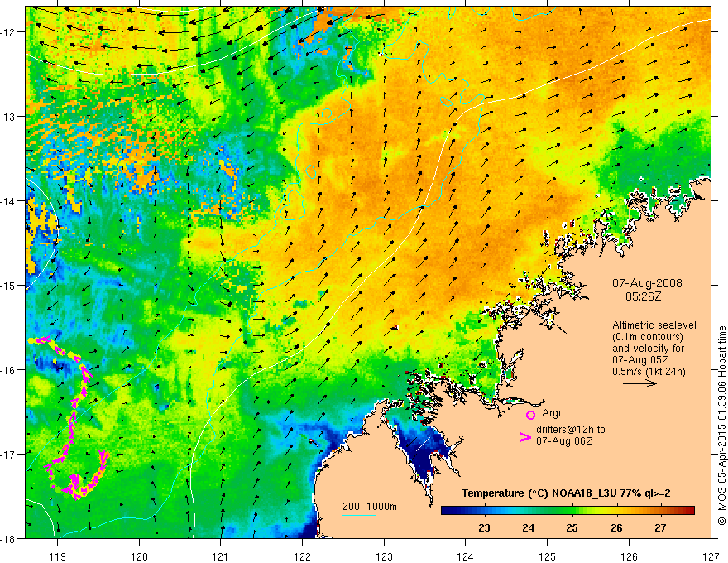Image resolution: width=728 pixels, height=563 pixels.
Task: Click the '200 1000m' depth contour label
Action: tap(370, 507)
